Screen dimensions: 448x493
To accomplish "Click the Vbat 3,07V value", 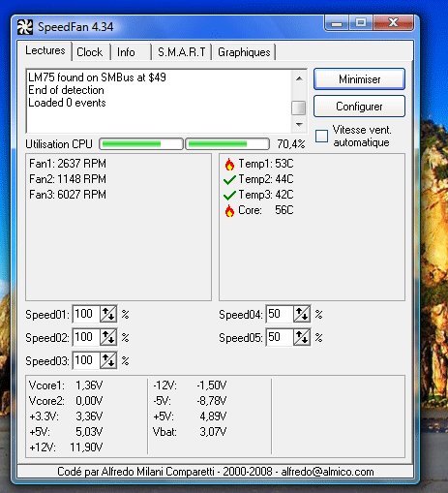I will [x=213, y=432].
